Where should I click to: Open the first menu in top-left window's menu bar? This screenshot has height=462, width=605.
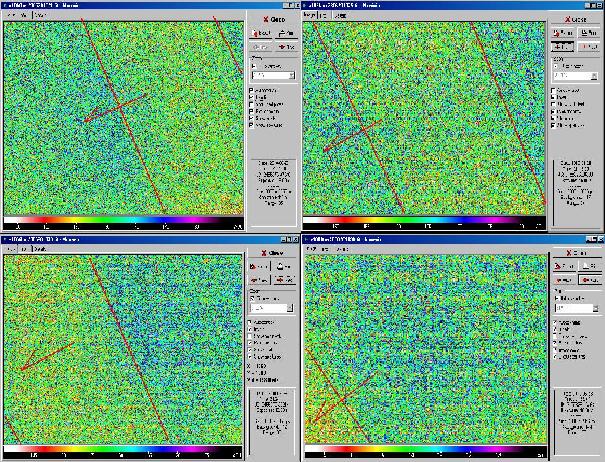pos(10,15)
